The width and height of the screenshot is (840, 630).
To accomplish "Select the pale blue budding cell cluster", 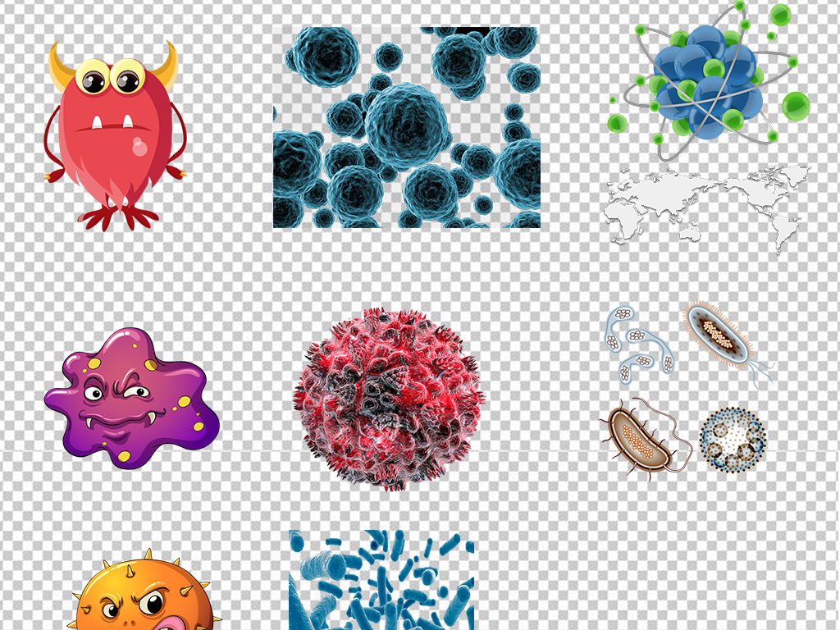I will 638,345.
